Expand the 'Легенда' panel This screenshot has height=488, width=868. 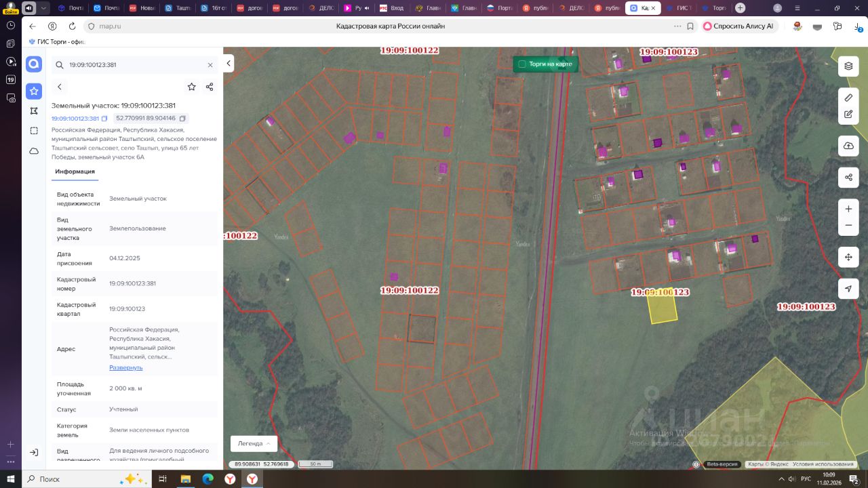coord(254,443)
